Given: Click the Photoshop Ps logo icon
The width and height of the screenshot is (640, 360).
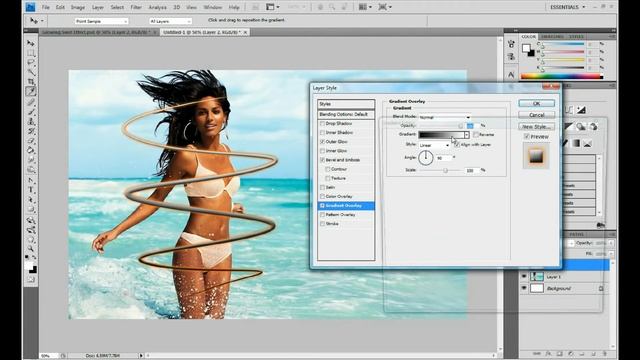Looking at the screenshot, I should [30, 7].
